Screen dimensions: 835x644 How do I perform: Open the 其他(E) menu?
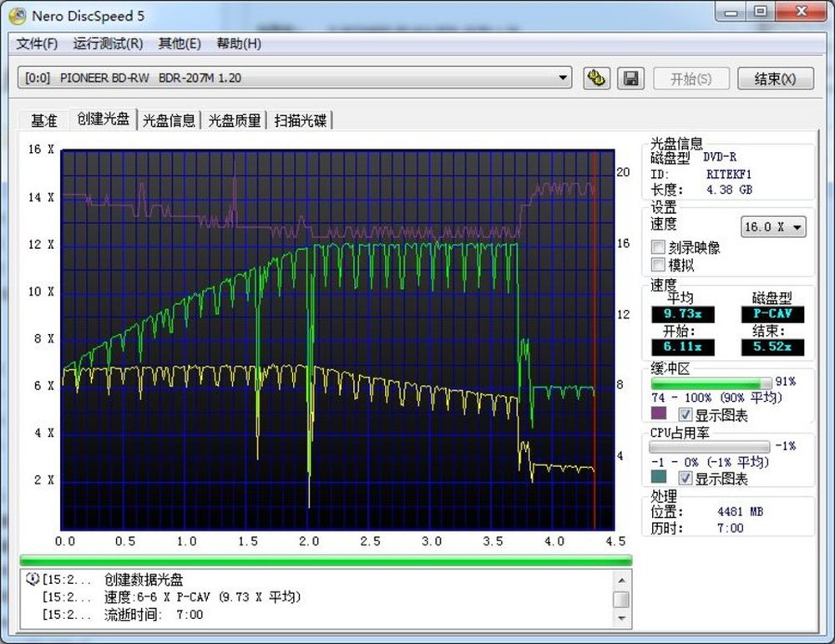180,43
